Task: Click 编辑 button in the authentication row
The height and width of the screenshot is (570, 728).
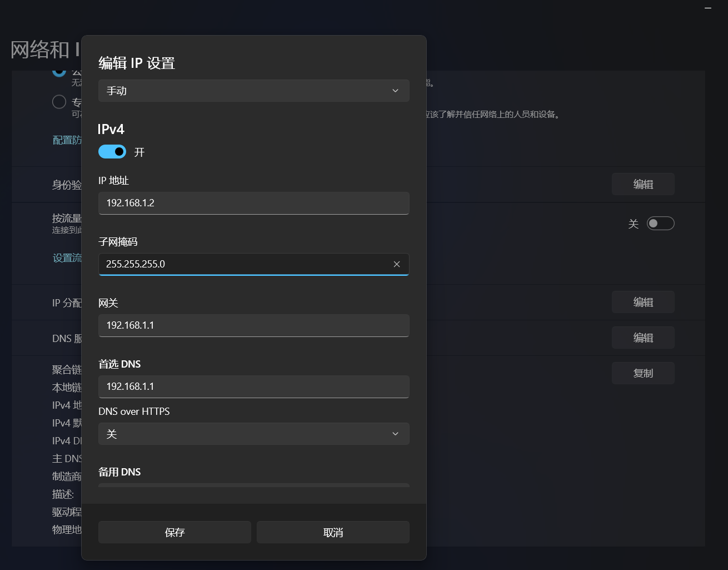Action: [x=643, y=184]
